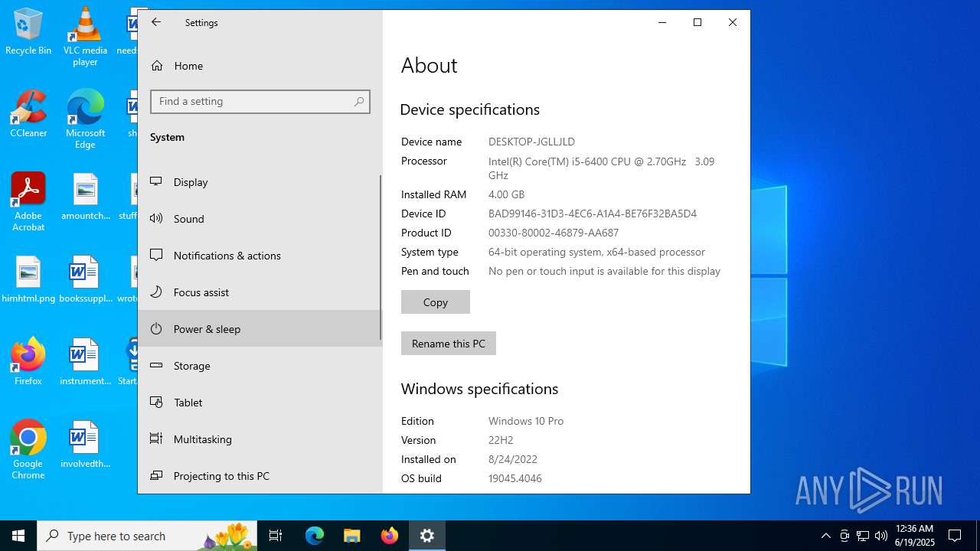Select Firefox desktop shortcut
The image size is (980, 551).
[x=28, y=362]
